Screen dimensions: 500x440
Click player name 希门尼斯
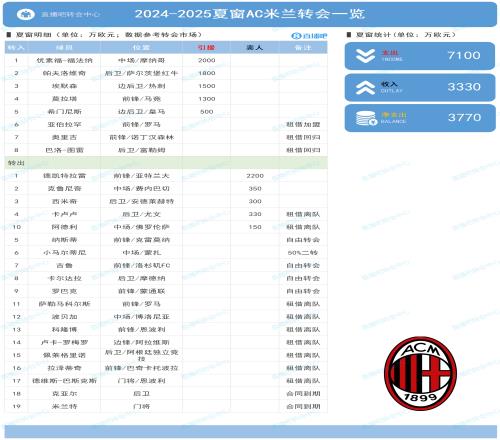pyautogui.click(x=64, y=112)
